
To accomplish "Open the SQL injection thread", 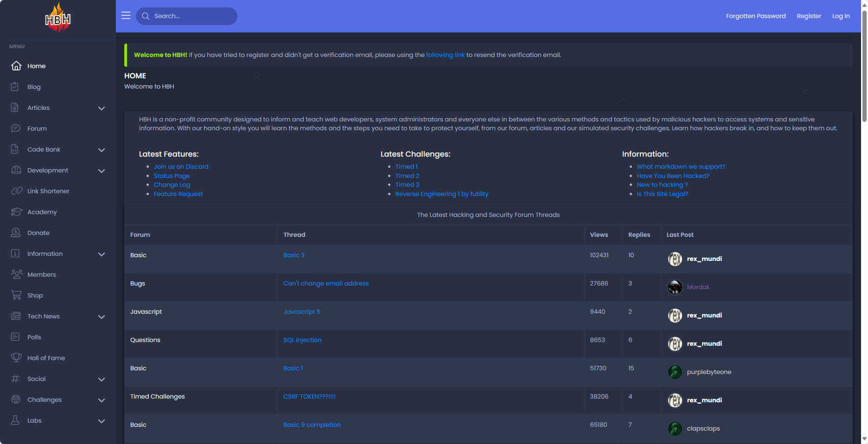I will coord(302,340).
